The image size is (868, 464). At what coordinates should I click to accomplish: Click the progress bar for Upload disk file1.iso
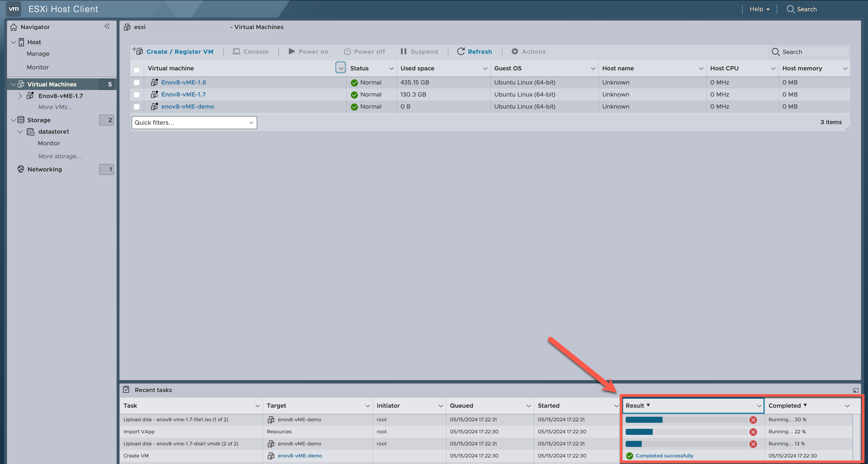click(x=687, y=420)
